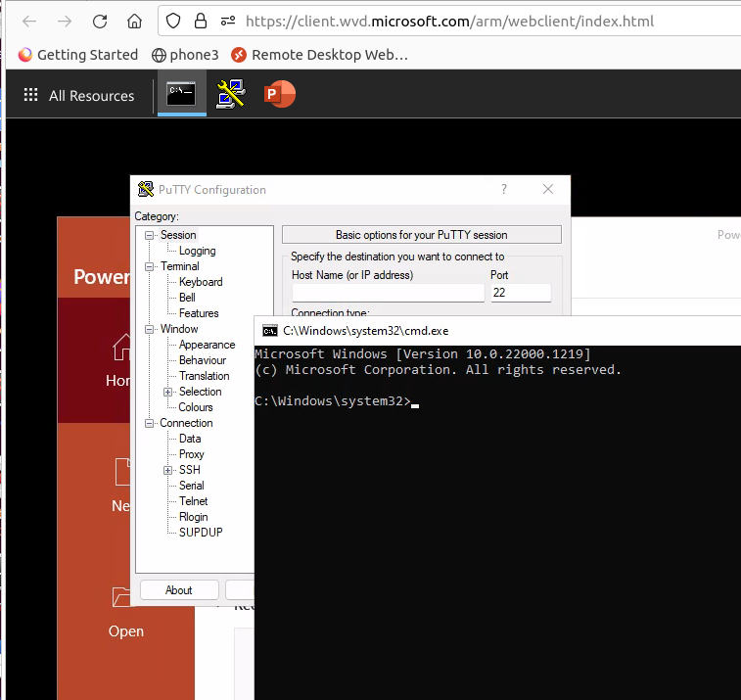This screenshot has height=700, width=741.
Task: Close the PuTTY Configuration dialog
Action: click(x=548, y=189)
